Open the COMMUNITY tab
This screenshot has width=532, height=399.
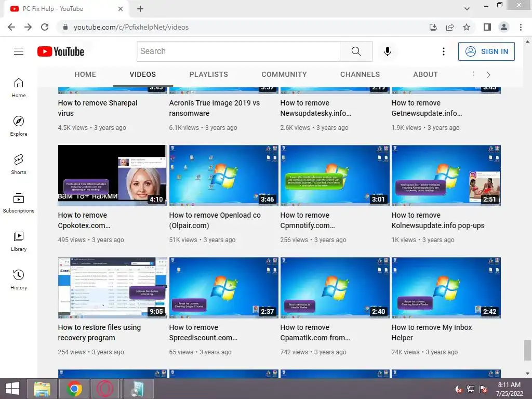[284, 74]
